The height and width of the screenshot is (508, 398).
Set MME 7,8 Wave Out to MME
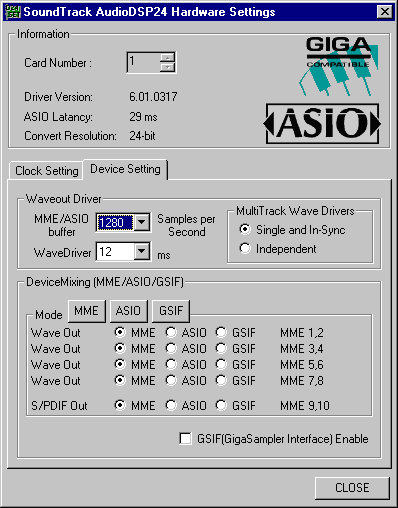tap(120, 380)
